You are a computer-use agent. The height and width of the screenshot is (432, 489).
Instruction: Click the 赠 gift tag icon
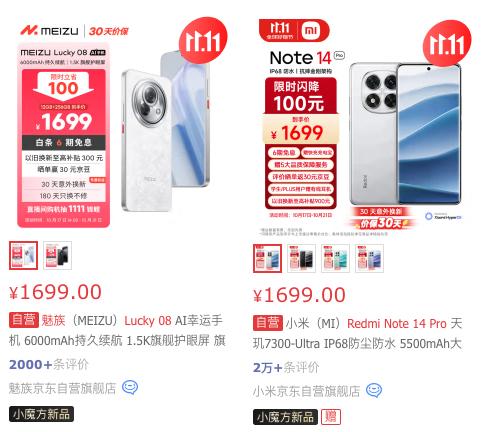click(331, 417)
